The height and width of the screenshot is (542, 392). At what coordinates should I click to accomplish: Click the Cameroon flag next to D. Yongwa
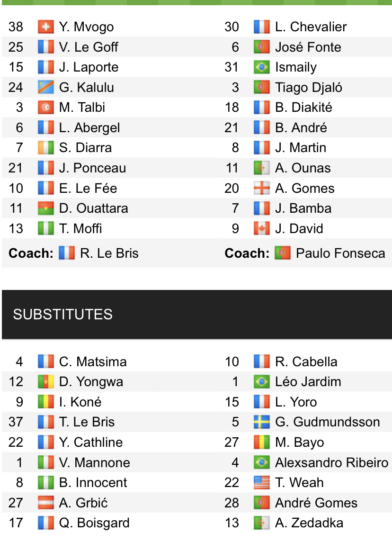[x=45, y=382]
